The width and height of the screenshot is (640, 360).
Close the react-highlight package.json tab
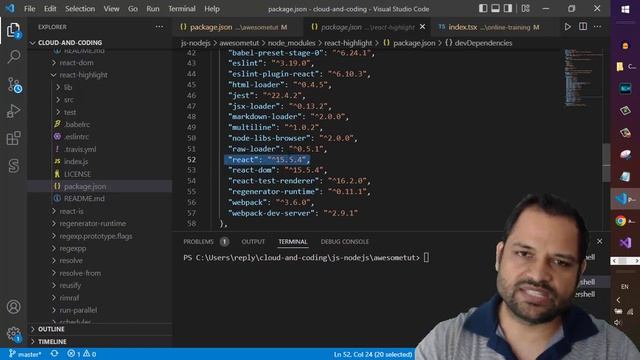(x=422, y=27)
